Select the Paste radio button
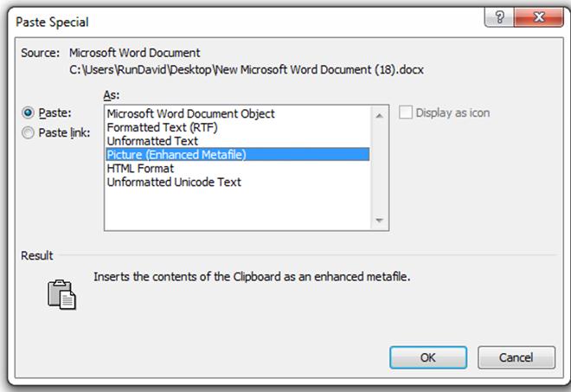This screenshot has height=392, width=571. pos(28,112)
